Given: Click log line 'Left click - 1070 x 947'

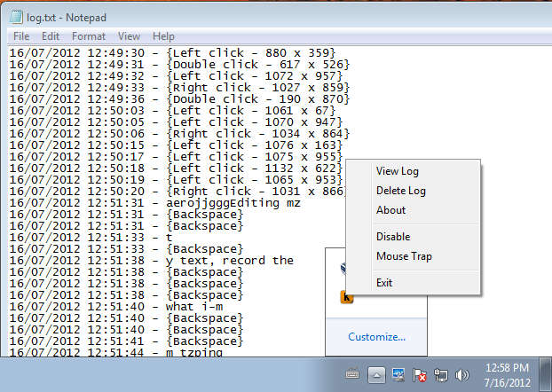Looking at the screenshot, I should 176,122.
